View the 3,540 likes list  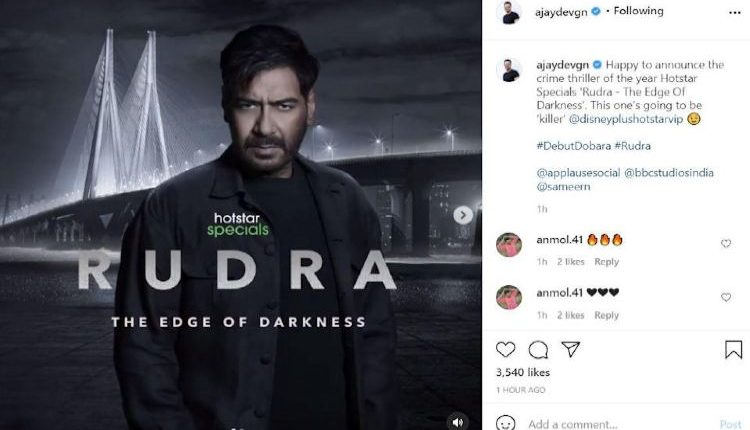[523, 372]
